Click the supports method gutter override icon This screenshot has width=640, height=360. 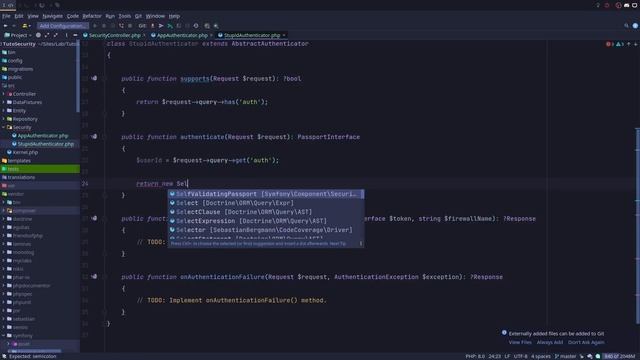pos(94,78)
